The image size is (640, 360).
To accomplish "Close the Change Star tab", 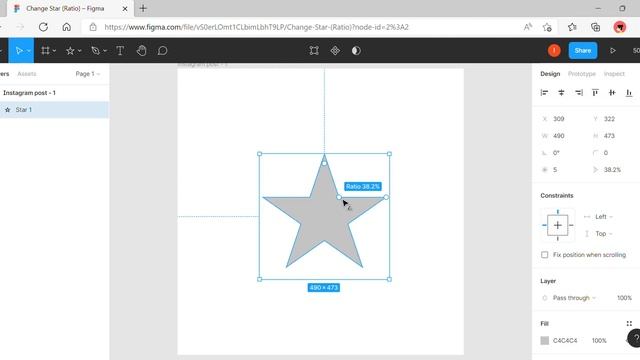I will [x=125, y=8].
